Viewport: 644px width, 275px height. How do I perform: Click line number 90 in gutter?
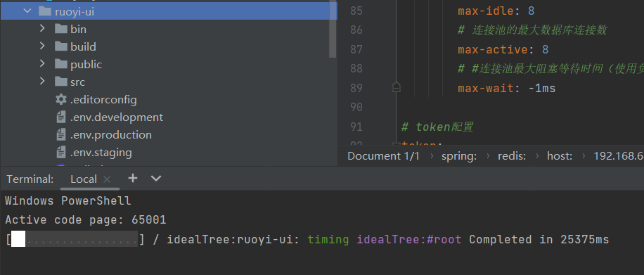point(356,108)
